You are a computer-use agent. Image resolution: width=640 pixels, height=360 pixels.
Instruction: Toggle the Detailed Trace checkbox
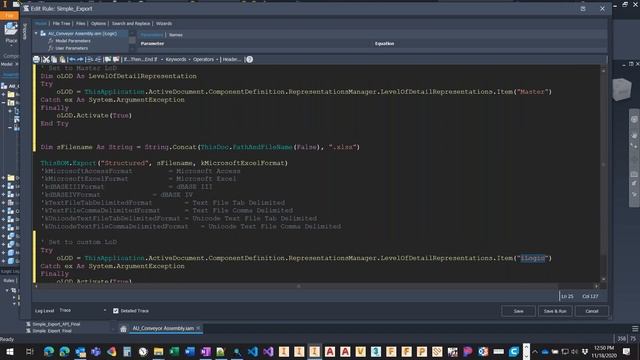click(116, 311)
